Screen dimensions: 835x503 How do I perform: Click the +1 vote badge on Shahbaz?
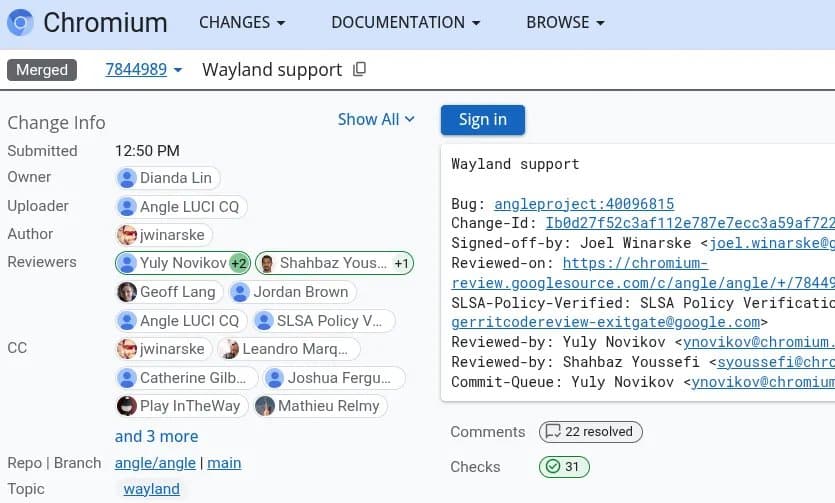pos(401,263)
